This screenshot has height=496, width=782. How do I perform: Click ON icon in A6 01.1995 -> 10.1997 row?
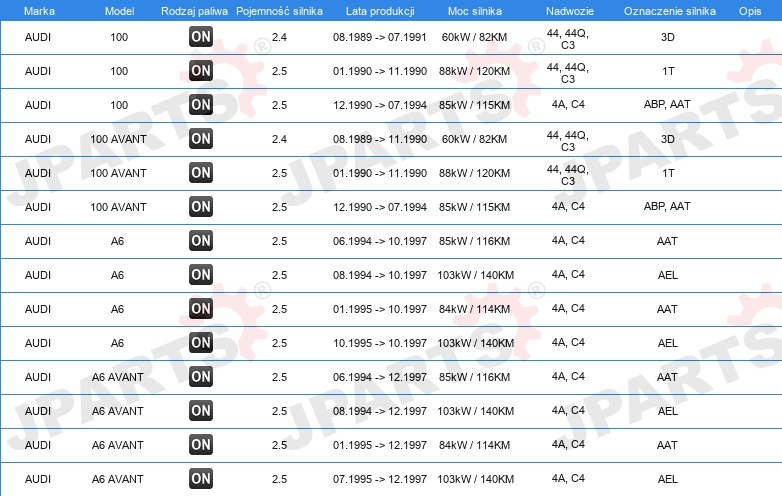pos(201,309)
